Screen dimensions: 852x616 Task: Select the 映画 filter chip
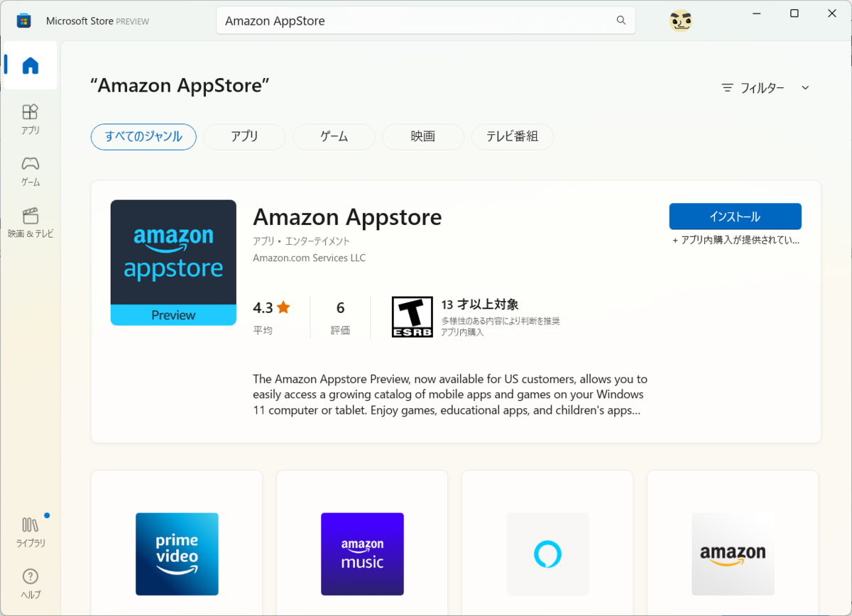click(423, 136)
